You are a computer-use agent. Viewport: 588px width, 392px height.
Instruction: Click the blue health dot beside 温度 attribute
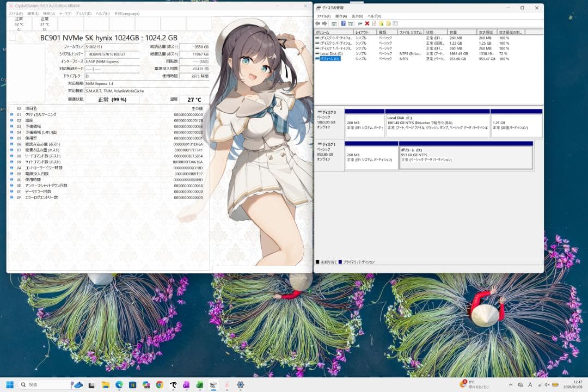(11, 120)
